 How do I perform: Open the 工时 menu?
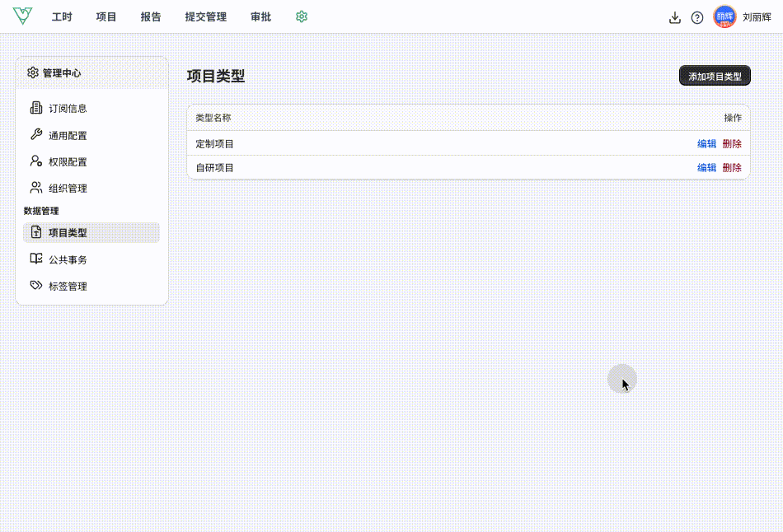tap(62, 17)
